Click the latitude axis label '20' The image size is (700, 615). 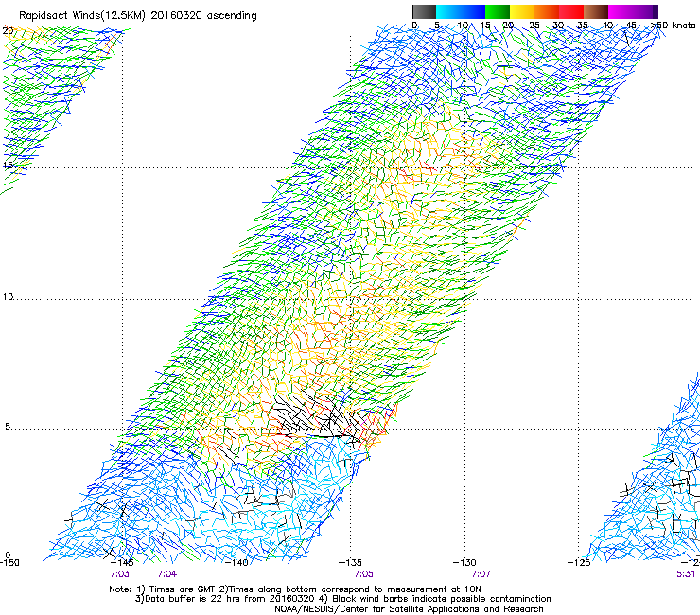pyautogui.click(x=8, y=31)
